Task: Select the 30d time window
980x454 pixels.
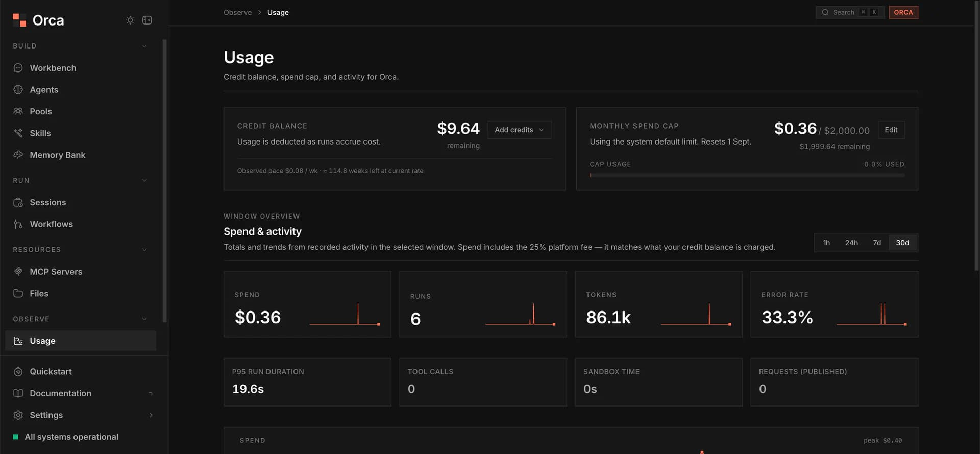Action: point(902,243)
